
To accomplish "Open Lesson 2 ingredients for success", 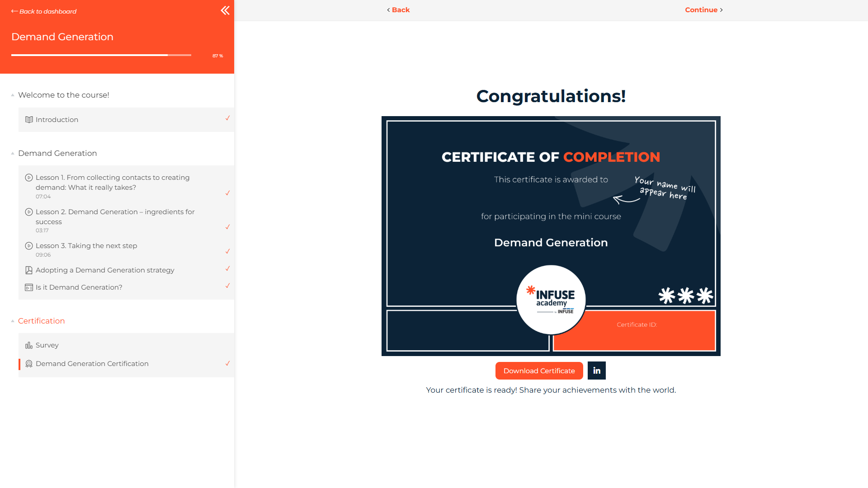I will [x=115, y=216].
